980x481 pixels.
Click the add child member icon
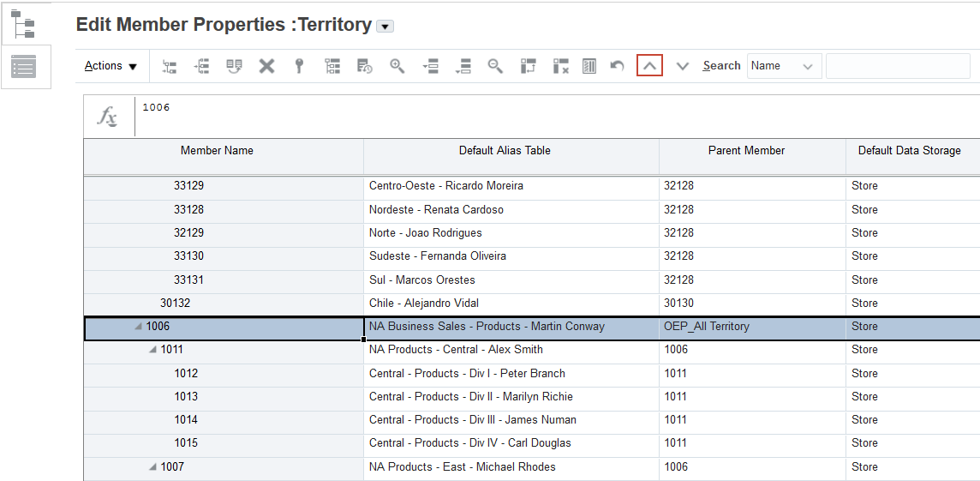(x=170, y=66)
